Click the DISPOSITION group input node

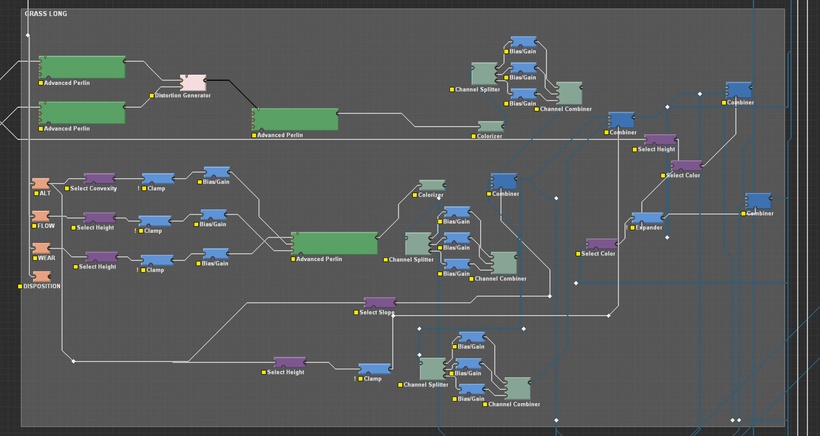(41, 276)
